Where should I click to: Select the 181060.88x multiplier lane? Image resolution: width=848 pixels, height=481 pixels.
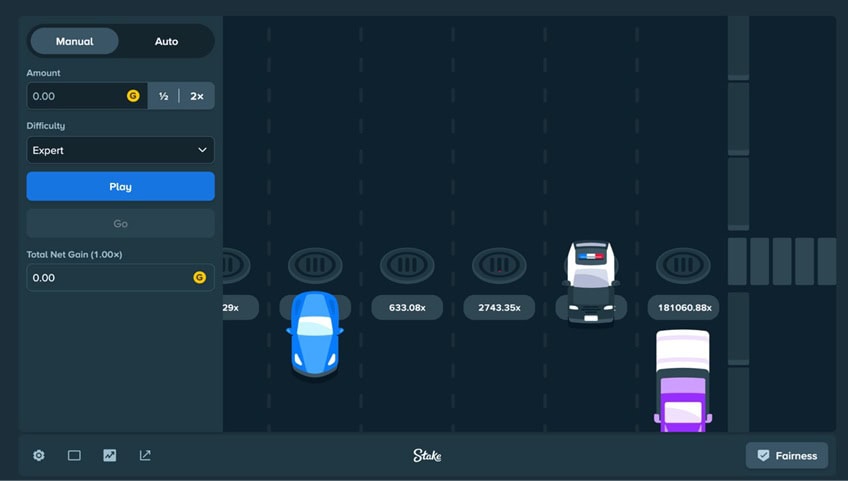click(x=684, y=307)
